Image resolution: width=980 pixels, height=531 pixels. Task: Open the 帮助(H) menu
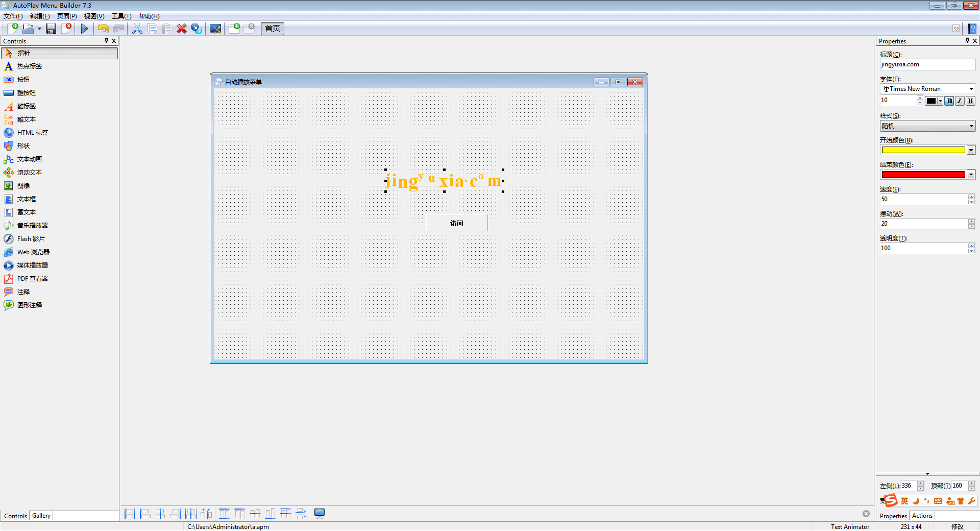[149, 16]
